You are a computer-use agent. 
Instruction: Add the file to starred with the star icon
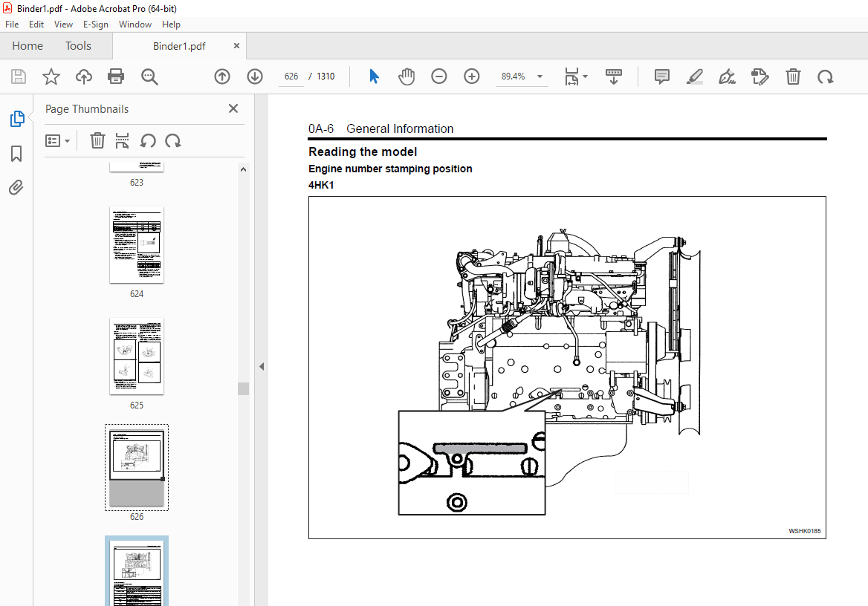point(51,76)
